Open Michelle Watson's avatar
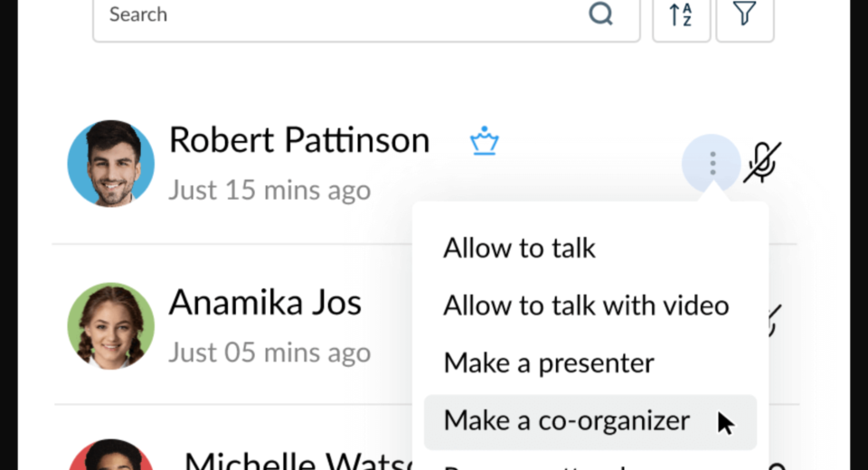Screen dimensions: 868x470 pos(111,456)
